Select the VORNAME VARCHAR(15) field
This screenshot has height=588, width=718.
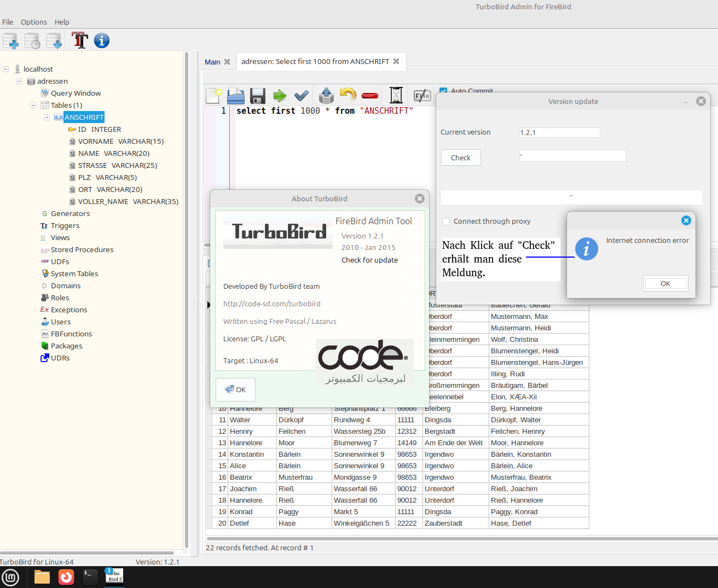tap(120, 142)
